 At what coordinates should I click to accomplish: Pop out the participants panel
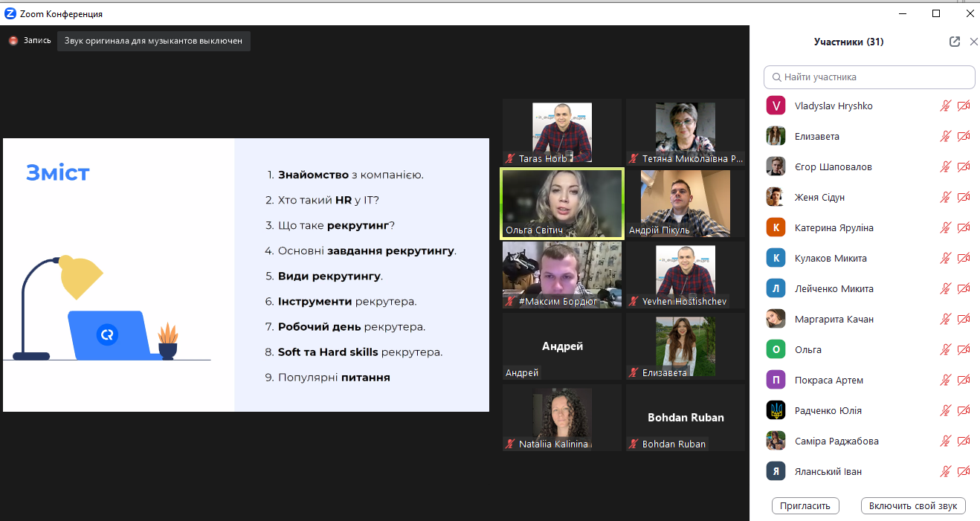click(955, 42)
